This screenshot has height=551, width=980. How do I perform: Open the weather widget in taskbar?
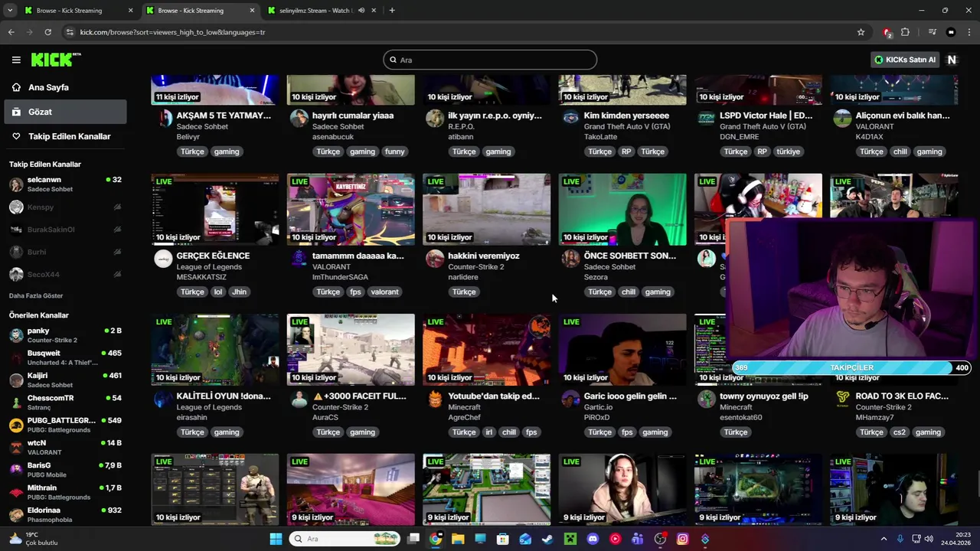pyautogui.click(x=33, y=539)
